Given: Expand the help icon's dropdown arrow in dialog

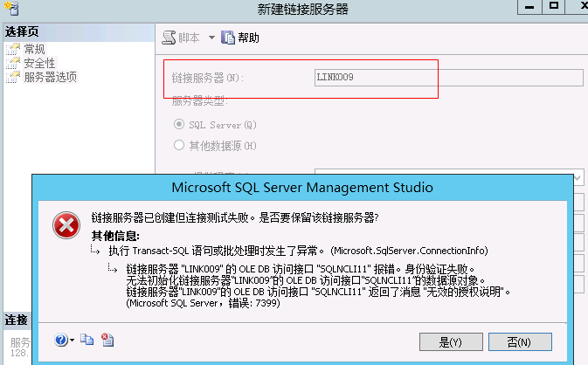Looking at the screenshot, I should tap(72, 341).
